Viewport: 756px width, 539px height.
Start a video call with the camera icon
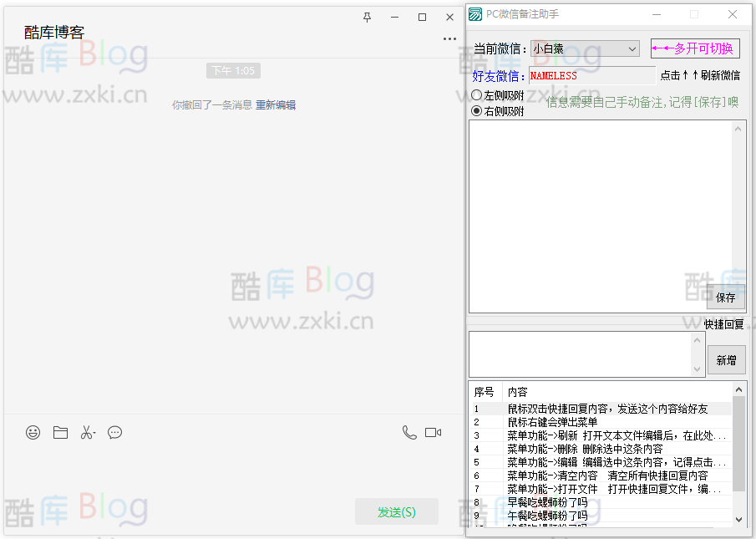[432, 432]
